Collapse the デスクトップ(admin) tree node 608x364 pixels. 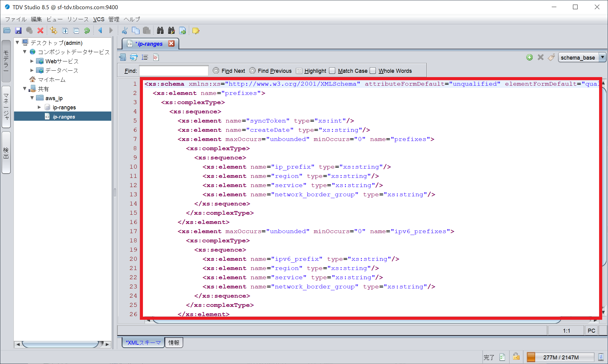coord(18,43)
